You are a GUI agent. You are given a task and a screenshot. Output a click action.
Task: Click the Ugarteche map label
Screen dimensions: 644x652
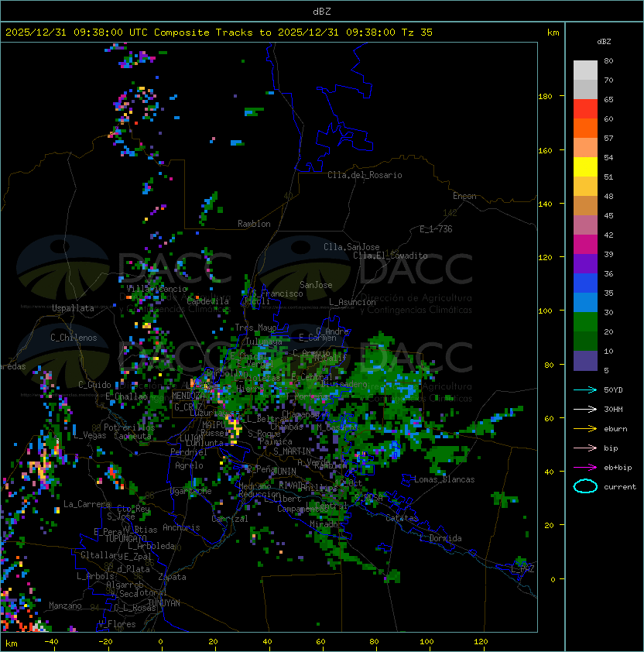(x=191, y=491)
